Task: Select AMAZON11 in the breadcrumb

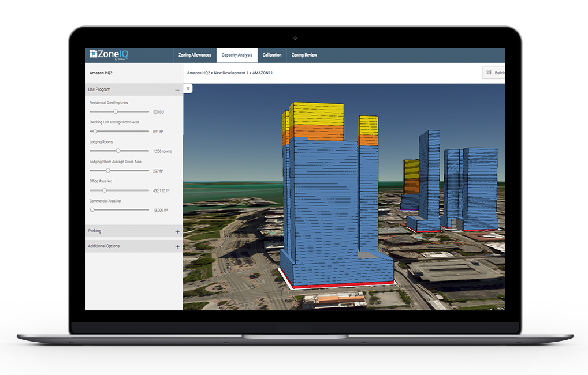Action: tap(263, 73)
